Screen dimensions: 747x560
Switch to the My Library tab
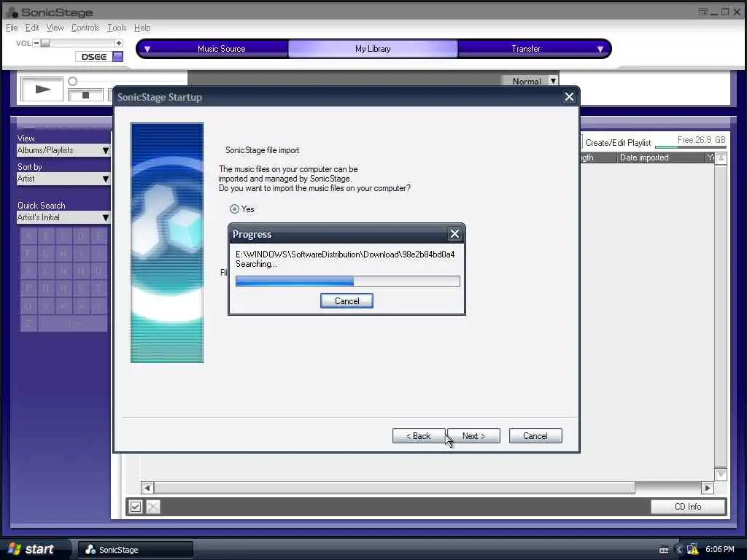[x=373, y=49]
